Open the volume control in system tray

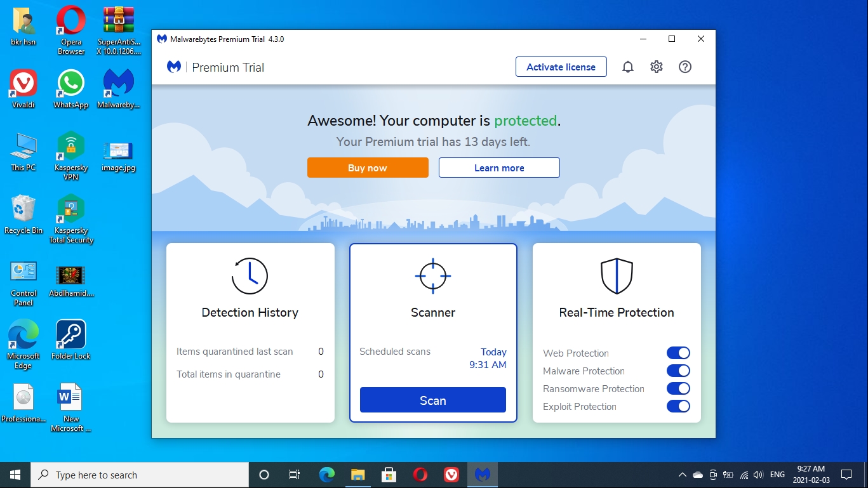(x=758, y=475)
